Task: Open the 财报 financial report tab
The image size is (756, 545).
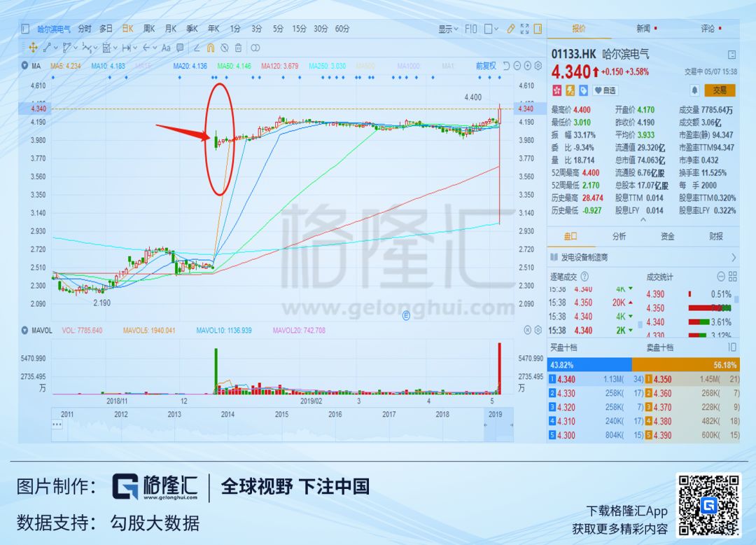Action: pos(716,236)
